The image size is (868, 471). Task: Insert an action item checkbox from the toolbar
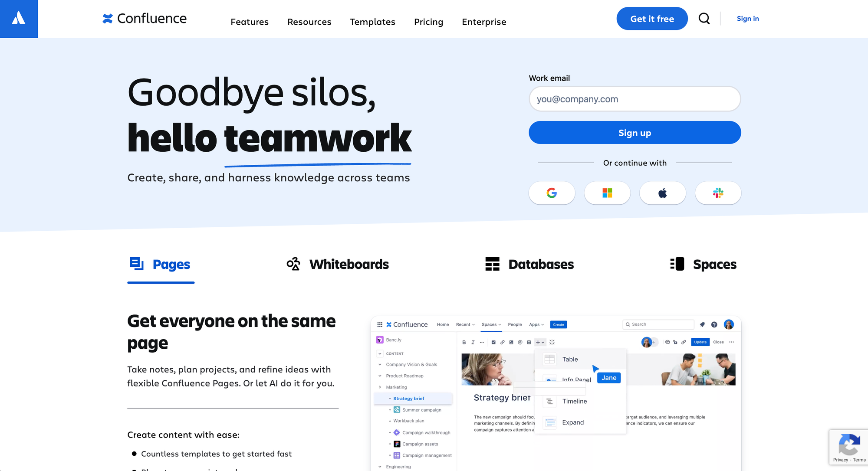tap(493, 342)
